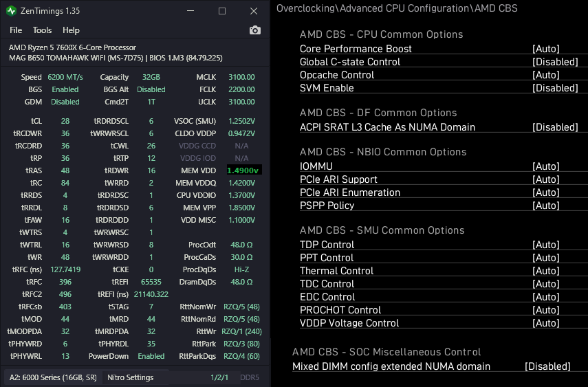Click the DDR5 label in status bar
This screenshot has width=588, height=387.
click(250, 377)
